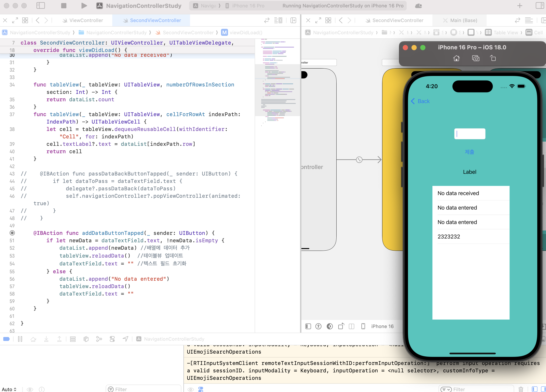Rotate the simulator device icon
The width and height of the screenshot is (546, 392).
[x=493, y=58]
